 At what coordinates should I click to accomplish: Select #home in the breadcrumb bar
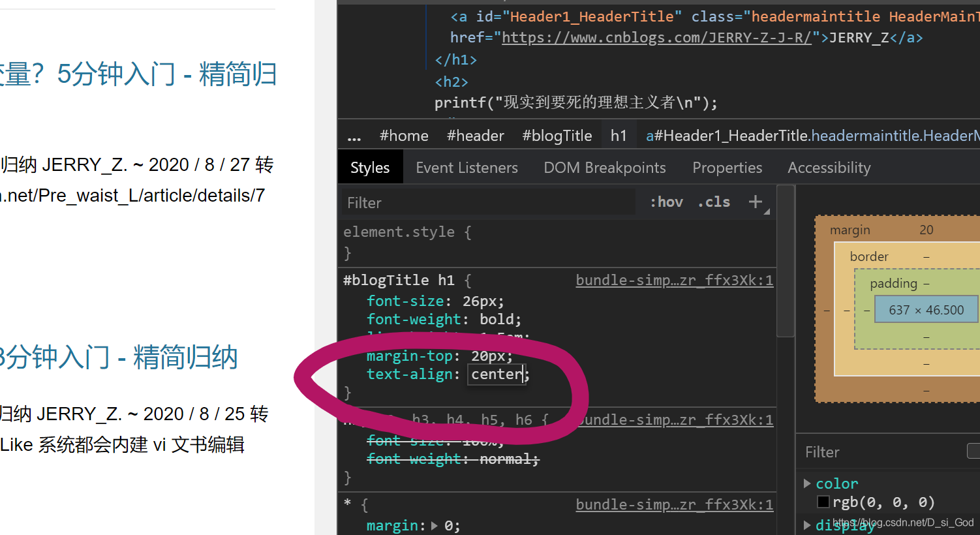point(404,136)
